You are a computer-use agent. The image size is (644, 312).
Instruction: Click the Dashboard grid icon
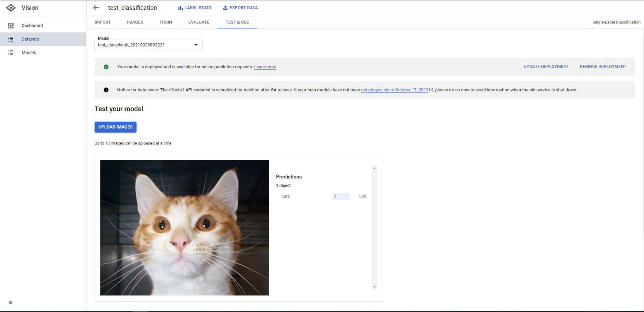tap(11, 26)
